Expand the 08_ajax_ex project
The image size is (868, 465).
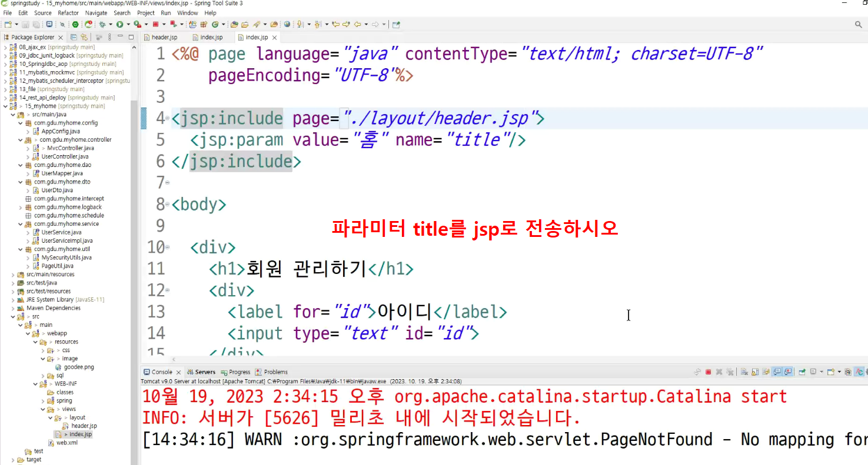click(5, 47)
